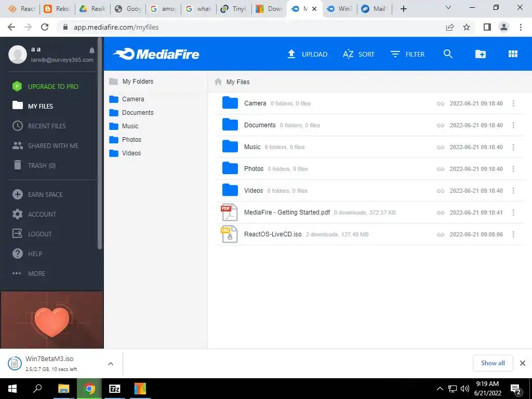The image size is (532, 399).
Task: Expand More options in sidebar
Action: click(x=29, y=273)
